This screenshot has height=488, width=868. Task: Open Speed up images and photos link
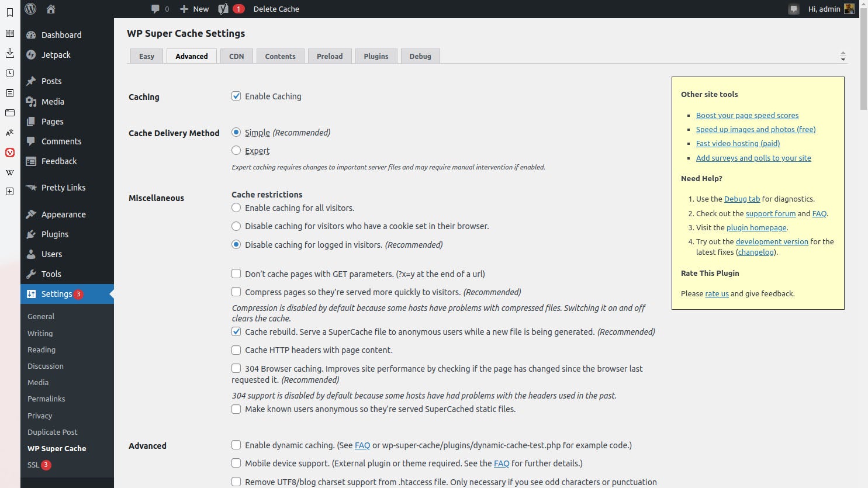coord(756,129)
